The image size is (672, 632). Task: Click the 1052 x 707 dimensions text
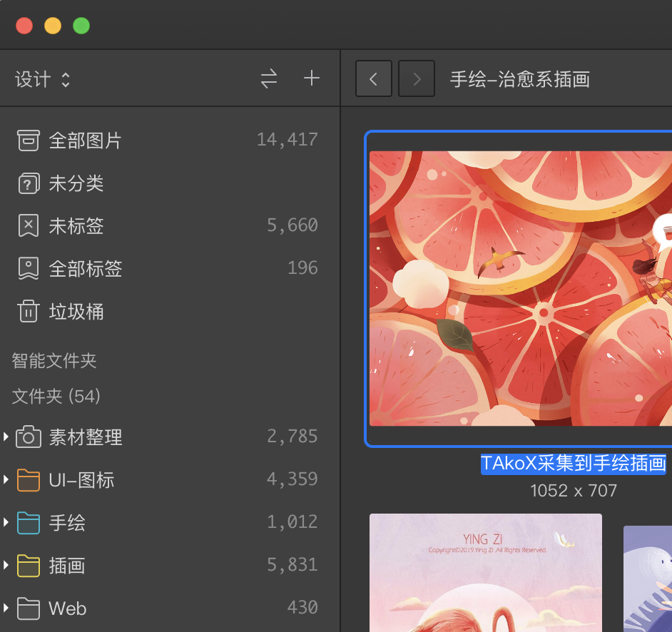574,491
